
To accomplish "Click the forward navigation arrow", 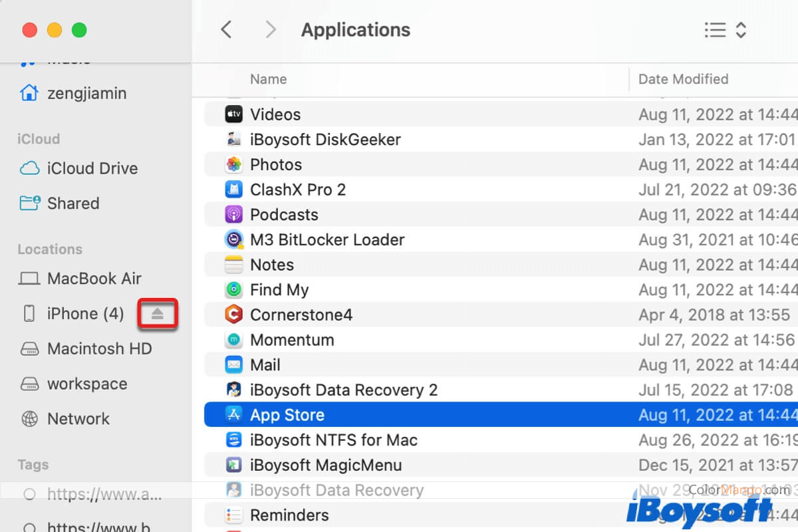I will tap(270, 29).
